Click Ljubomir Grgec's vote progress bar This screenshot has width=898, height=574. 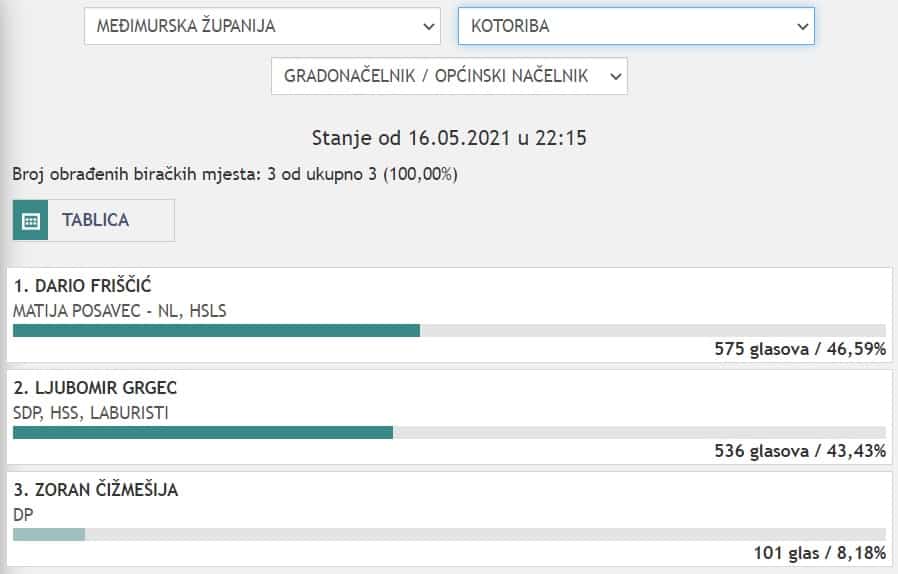(x=202, y=432)
